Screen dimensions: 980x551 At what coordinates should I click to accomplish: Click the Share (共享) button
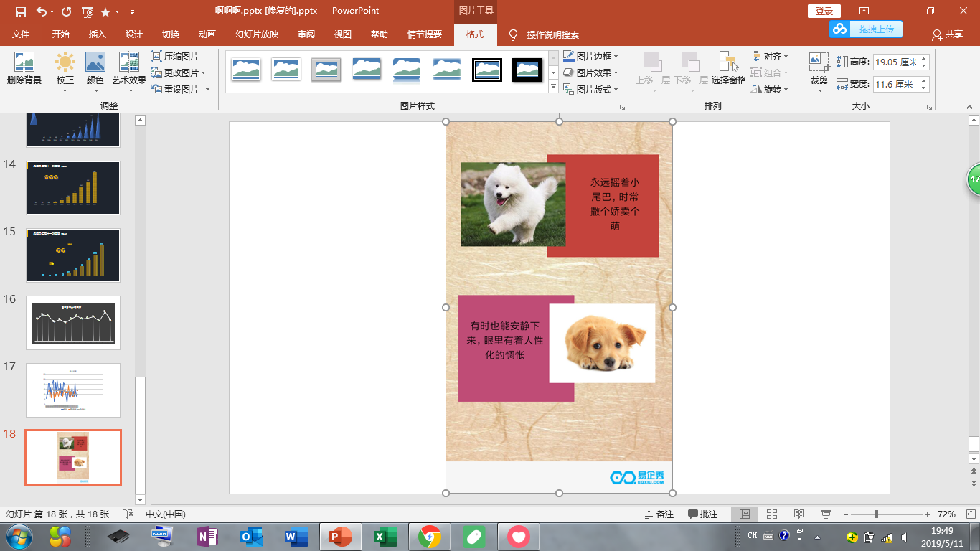[947, 34]
